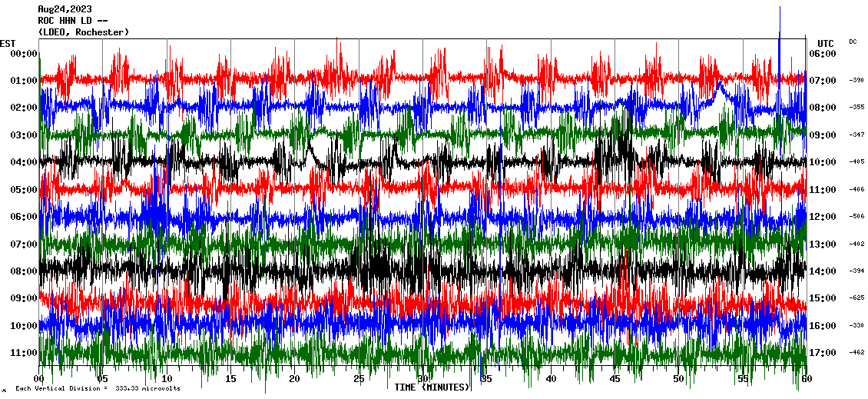Click the 11:00 EST row label
This screenshot has width=868, height=399.
coord(25,353)
